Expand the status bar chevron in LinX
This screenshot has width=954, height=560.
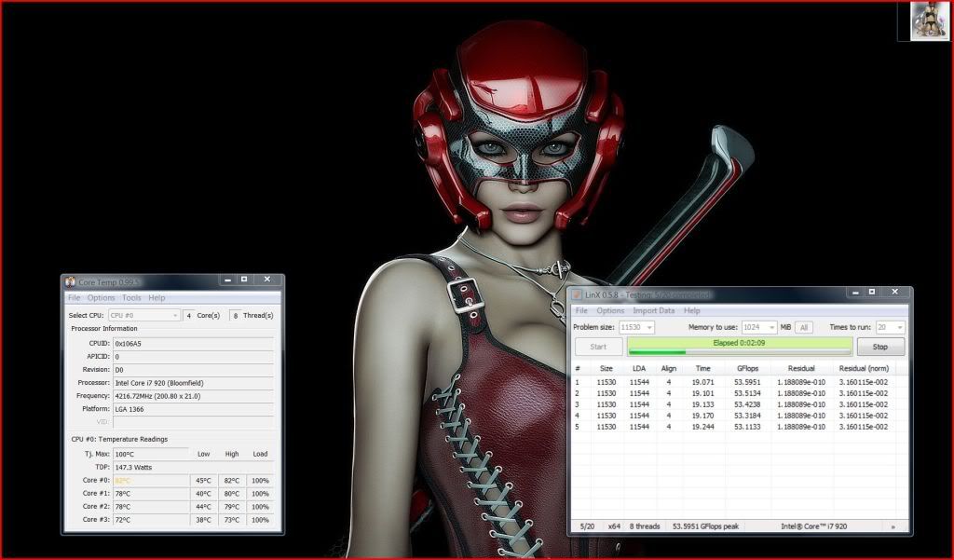893,526
